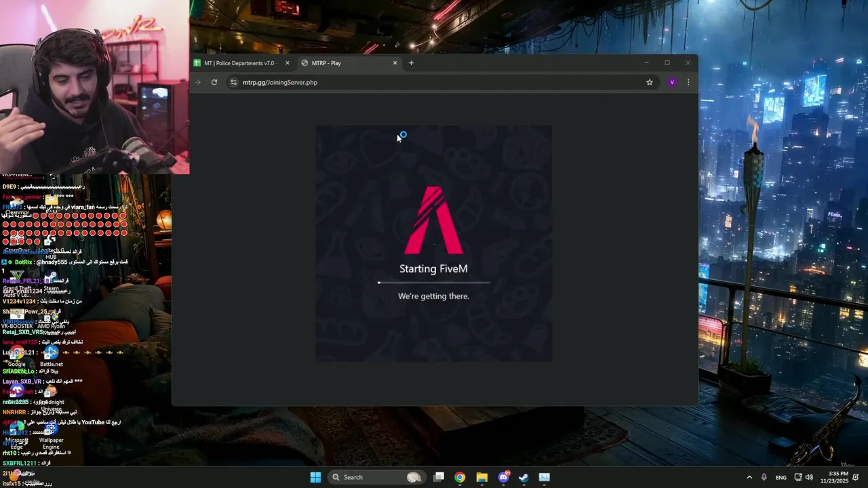
Task: Click the microphone tray icon
Action: point(764,477)
